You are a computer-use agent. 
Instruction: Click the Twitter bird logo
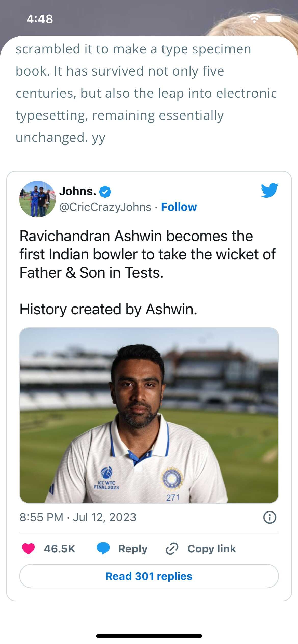pyautogui.click(x=269, y=190)
